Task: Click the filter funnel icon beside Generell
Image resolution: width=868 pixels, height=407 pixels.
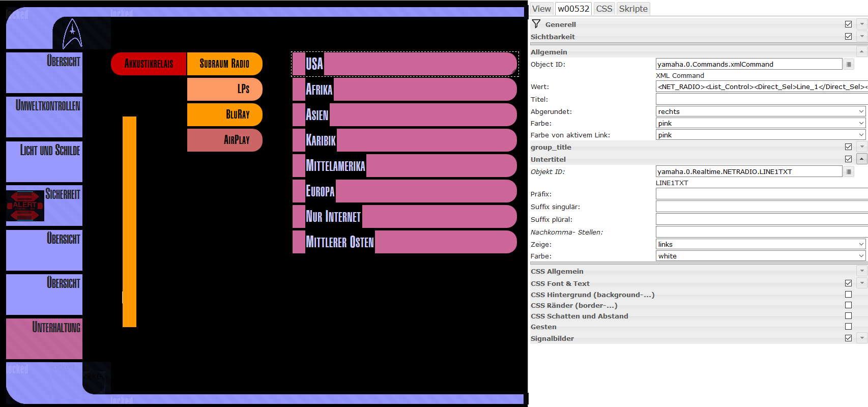Action: pos(536,24)
